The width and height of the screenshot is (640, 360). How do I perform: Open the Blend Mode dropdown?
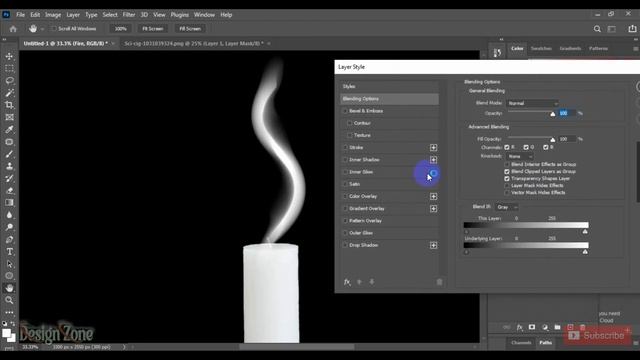click(x=532, y=103)
